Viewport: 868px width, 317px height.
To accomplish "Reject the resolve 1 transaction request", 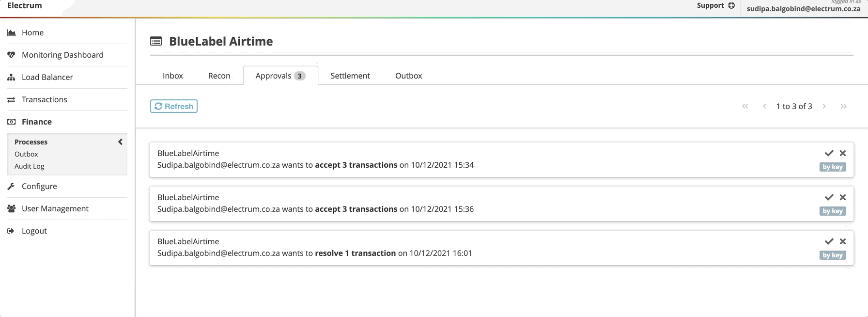I will [x=843, y=241].
